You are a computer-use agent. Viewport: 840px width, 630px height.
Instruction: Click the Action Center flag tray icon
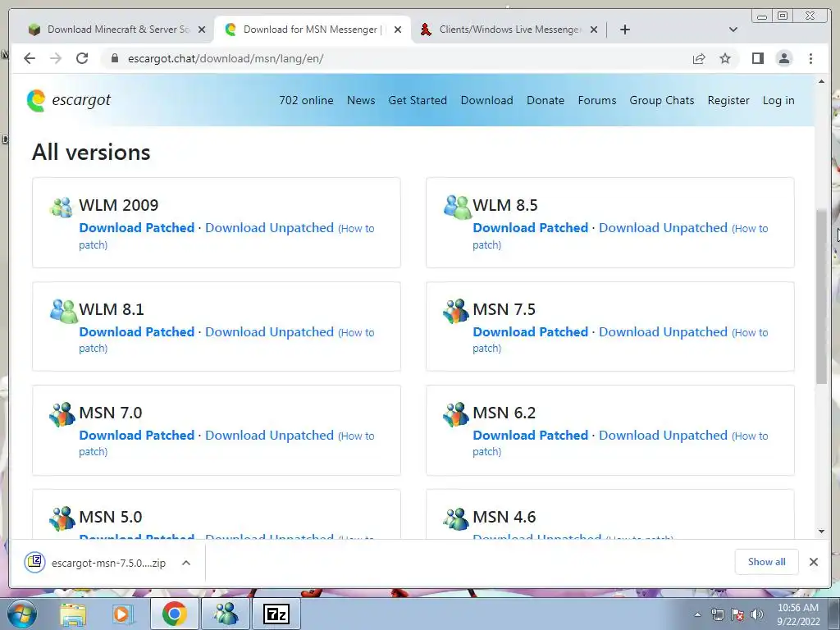click(737, 614)
